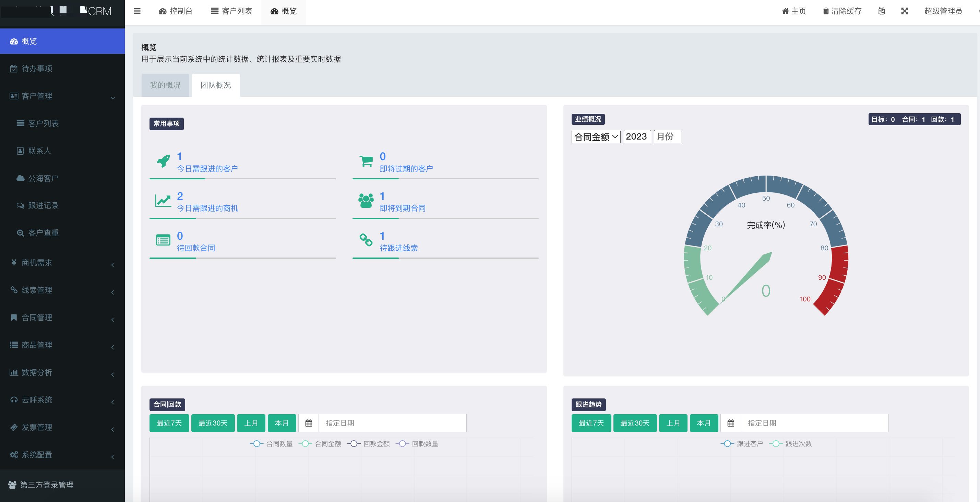Toggle 回款数量 legend series
Screen dimensions: 980x502
pyautogui.click(x=417, y=444)
